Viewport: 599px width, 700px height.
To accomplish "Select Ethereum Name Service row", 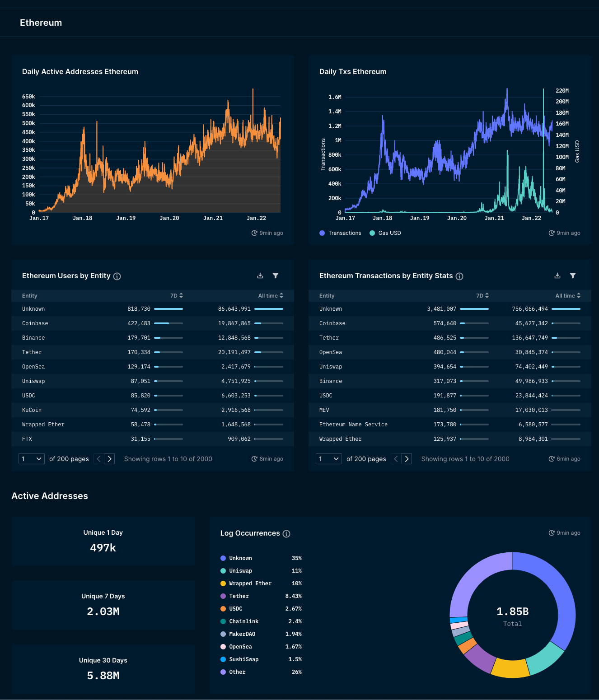I will [450, 425].
